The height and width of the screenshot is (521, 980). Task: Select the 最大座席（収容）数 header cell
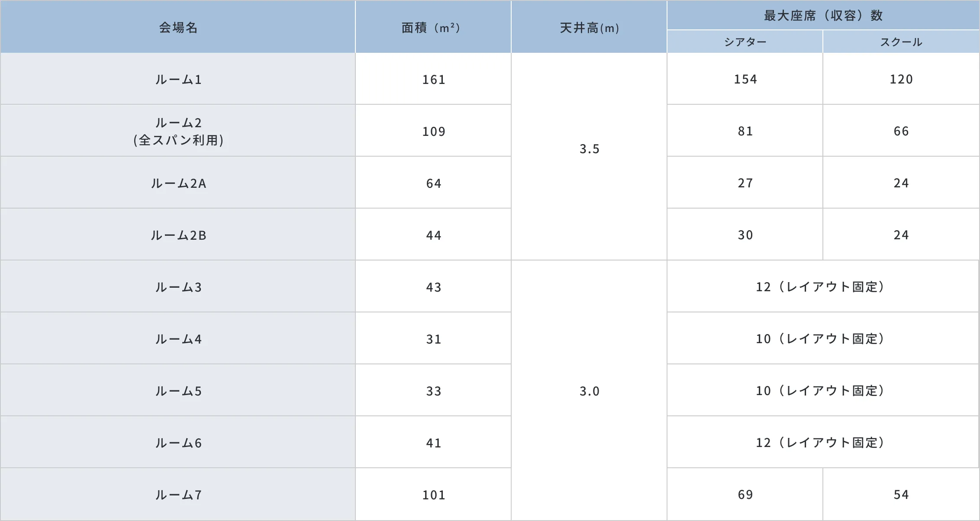(x=823, y=16)
